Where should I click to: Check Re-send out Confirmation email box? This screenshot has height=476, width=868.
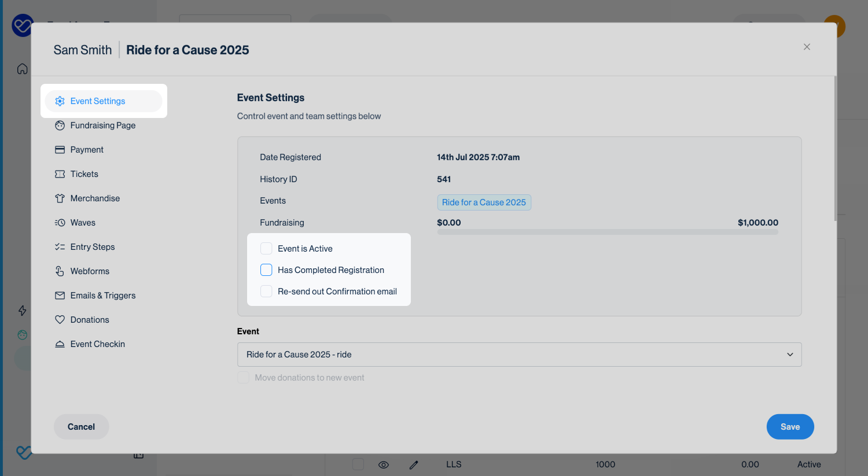tap(266, 291)
